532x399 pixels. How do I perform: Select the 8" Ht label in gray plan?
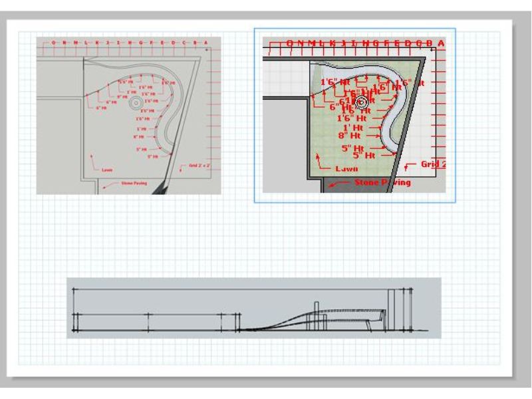point(140,136)
